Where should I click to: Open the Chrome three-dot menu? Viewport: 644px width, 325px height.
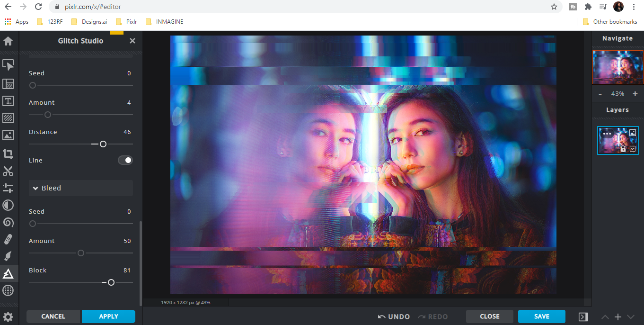pyautogui.click(x=634, y=7)
